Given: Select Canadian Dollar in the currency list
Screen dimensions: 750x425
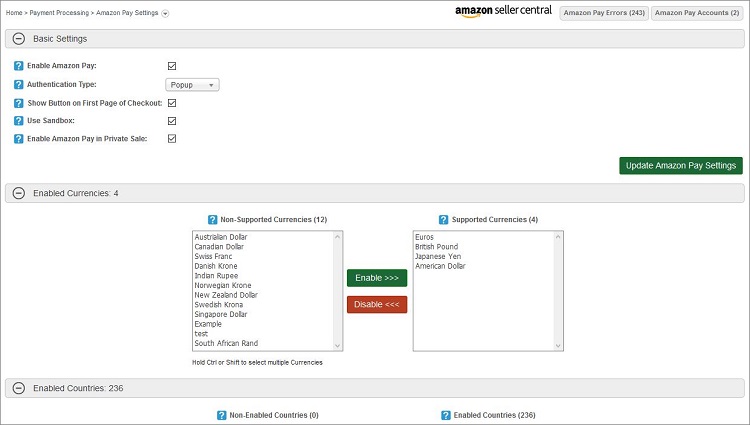Looking at the screenshot, I should point(219,247).
